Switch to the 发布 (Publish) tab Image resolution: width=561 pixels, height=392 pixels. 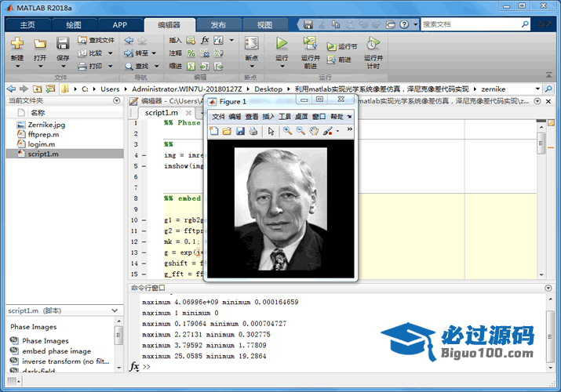coord(218,24)
